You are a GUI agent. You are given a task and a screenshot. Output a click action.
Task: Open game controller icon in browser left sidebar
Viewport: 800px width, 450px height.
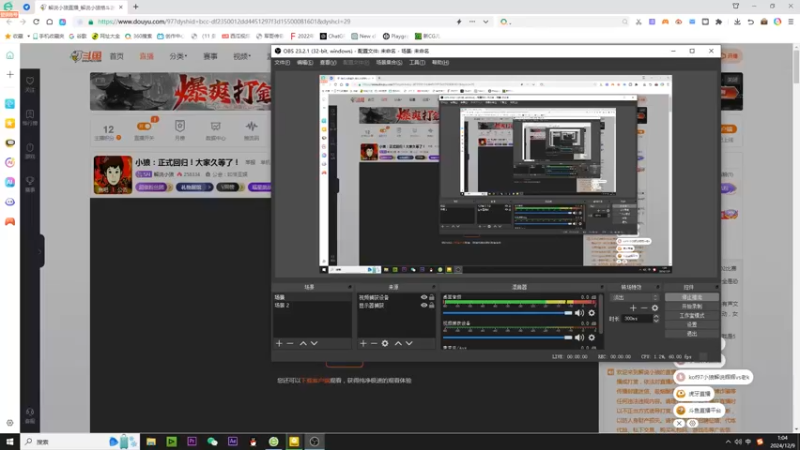[x=10, y=221]
